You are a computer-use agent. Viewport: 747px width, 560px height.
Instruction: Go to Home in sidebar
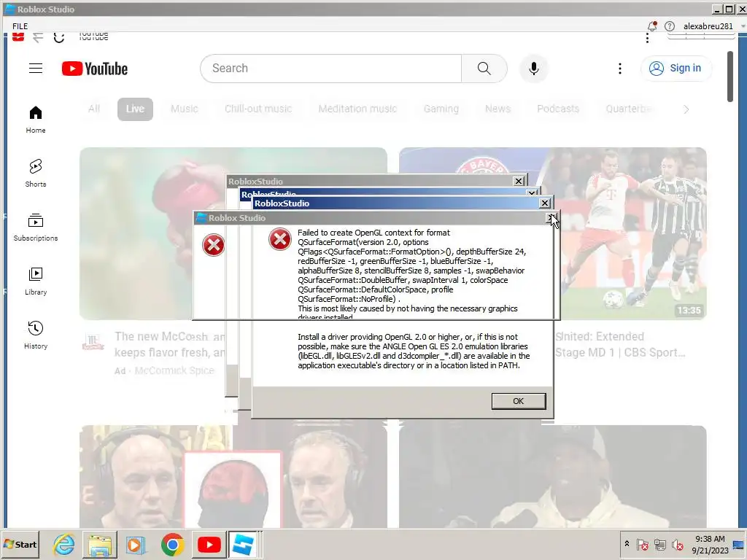pyautogui.click(x=36, y=120)
